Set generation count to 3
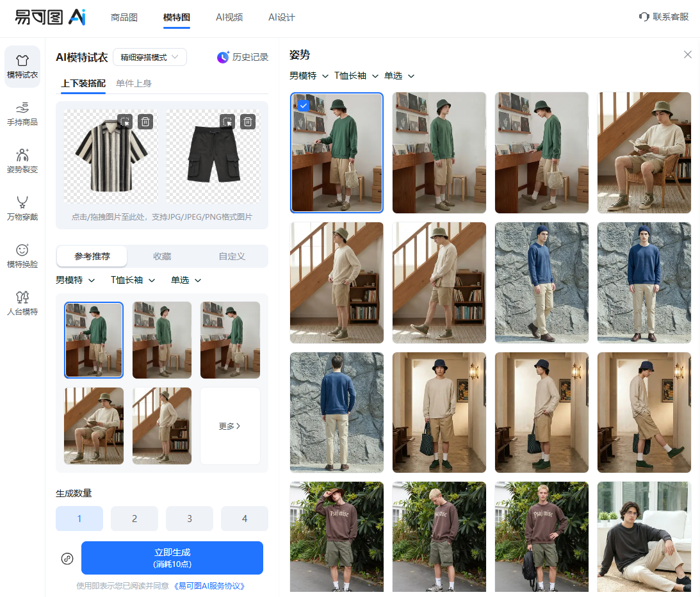Screen dimensions: 700x597 (x=190, y=518)
